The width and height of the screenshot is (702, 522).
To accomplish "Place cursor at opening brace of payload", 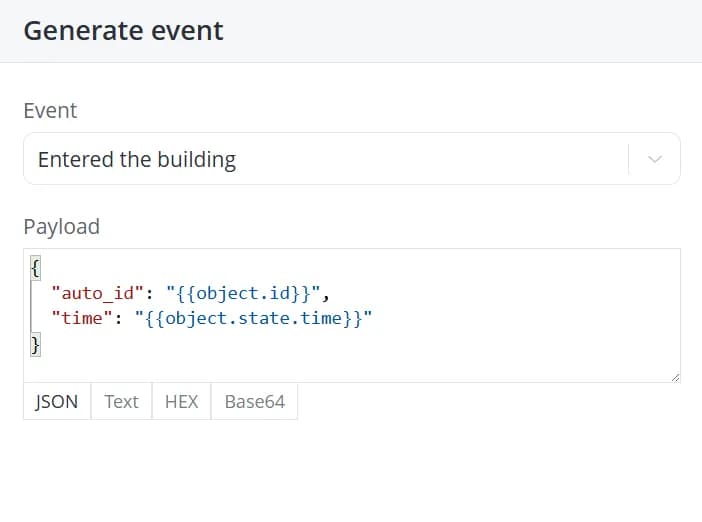I will (35, 268).
